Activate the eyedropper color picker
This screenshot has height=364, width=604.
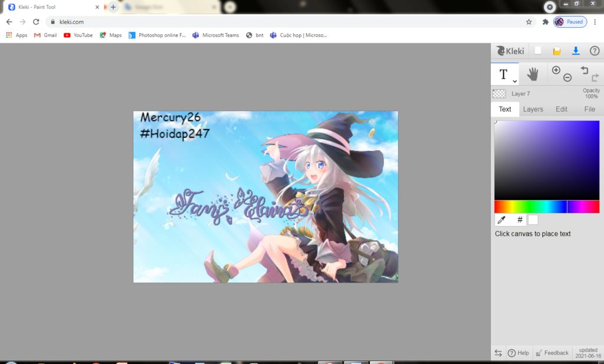tap(501, 220)
